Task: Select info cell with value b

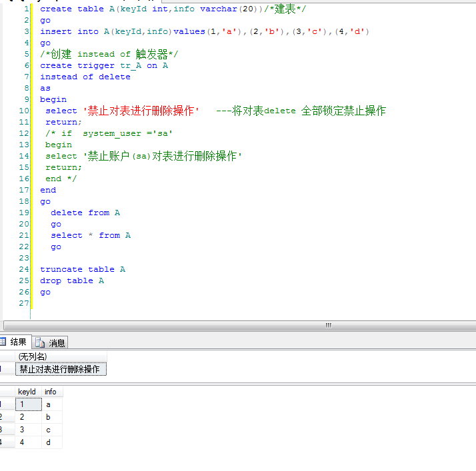Action: tap(52, 417)
